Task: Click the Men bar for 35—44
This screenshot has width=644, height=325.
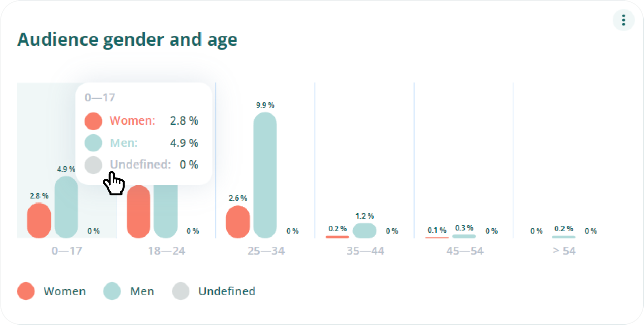Action: point(365,231)
